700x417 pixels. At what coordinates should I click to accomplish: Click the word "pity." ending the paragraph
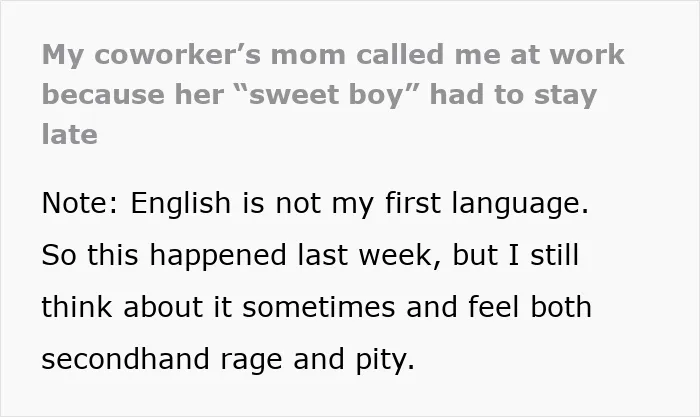[x=385, y=361]
